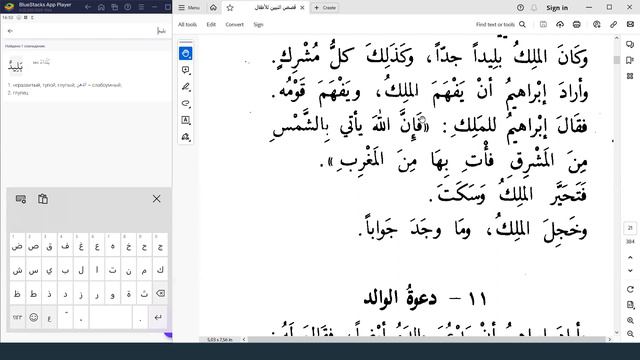Tap the ك key on keyboard
This screenshot has height=360, width=640.
pos(160,270)
